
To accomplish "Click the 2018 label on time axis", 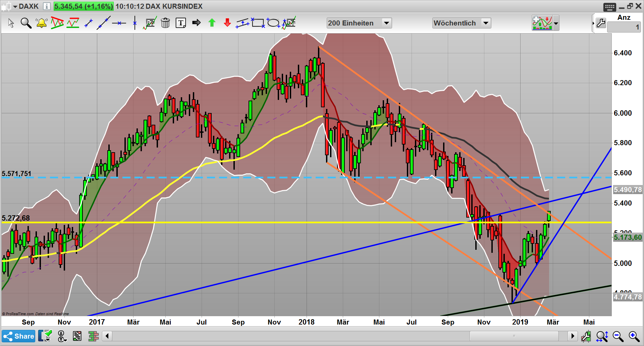I will pos(307,322).
